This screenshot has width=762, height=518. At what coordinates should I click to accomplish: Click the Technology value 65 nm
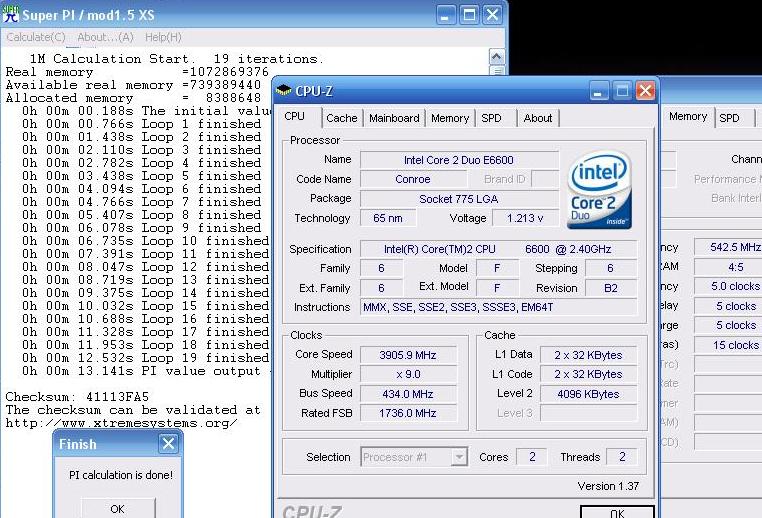(388, 218)
